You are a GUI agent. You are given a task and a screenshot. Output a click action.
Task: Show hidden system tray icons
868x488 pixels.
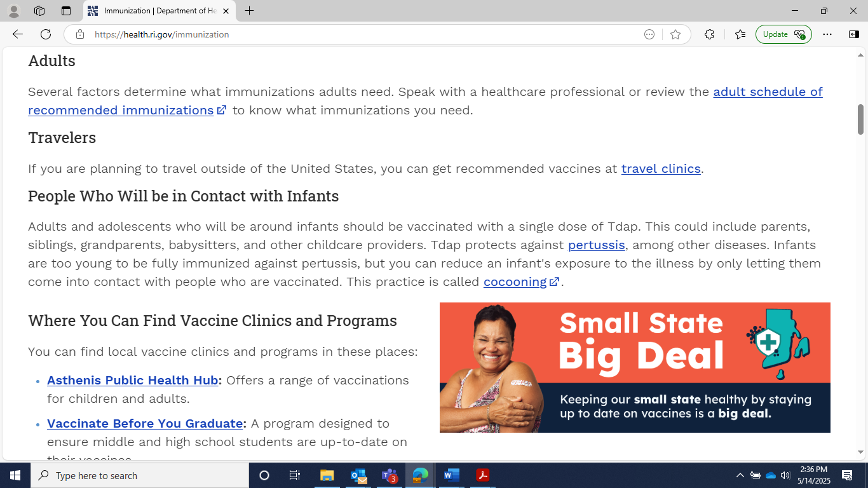[740, 475]
